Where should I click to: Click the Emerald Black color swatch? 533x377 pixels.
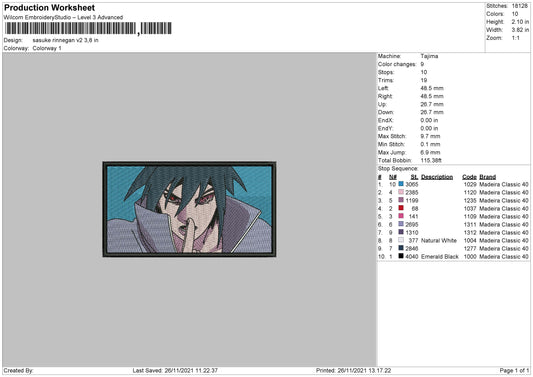pos(401,256)
